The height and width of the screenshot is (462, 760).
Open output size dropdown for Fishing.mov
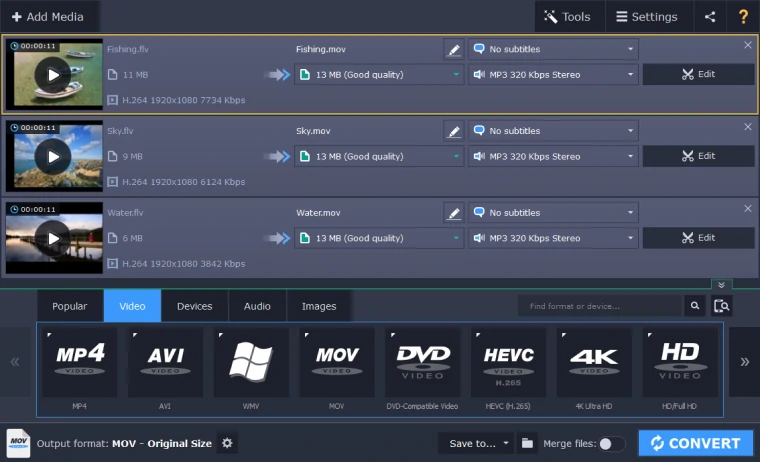click(379, 75)
